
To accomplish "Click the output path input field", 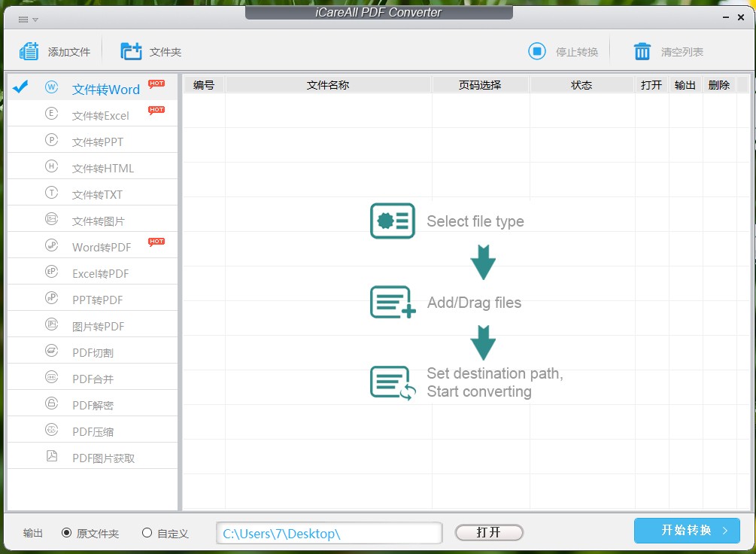I will [x=329, y=532].
